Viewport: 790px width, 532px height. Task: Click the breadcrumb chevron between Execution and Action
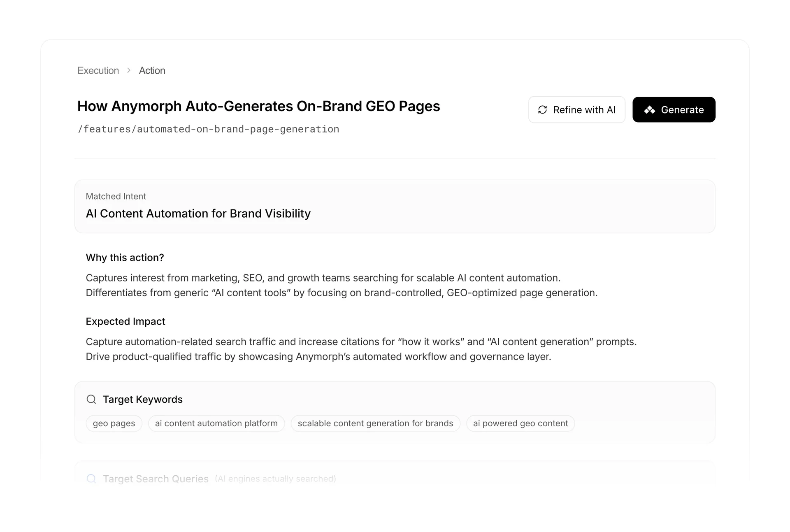129,70
